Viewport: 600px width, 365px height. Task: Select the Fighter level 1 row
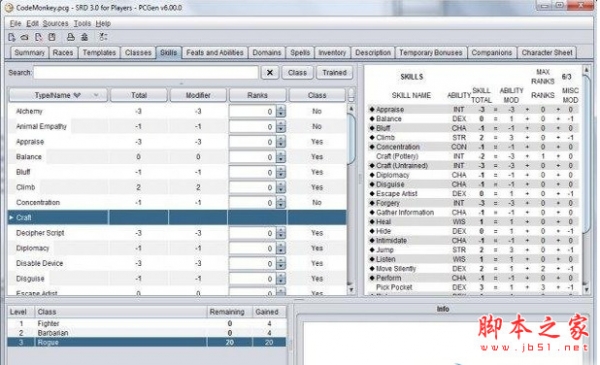point(147,324)
